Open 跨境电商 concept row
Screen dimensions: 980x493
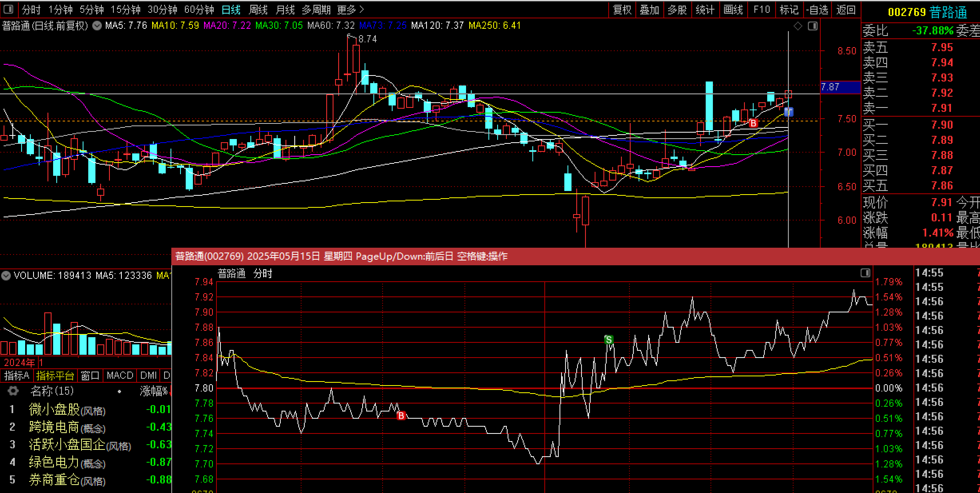coord(86,427)
